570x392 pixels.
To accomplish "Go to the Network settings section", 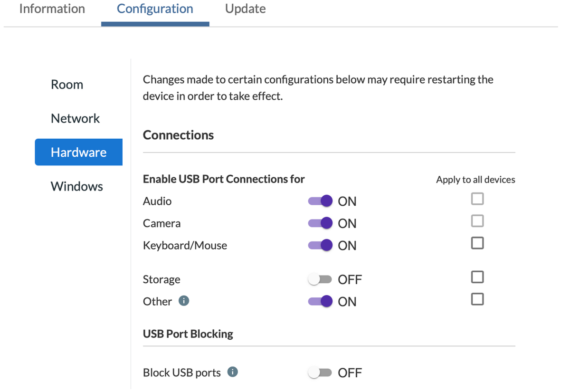I will pos(76,118).
